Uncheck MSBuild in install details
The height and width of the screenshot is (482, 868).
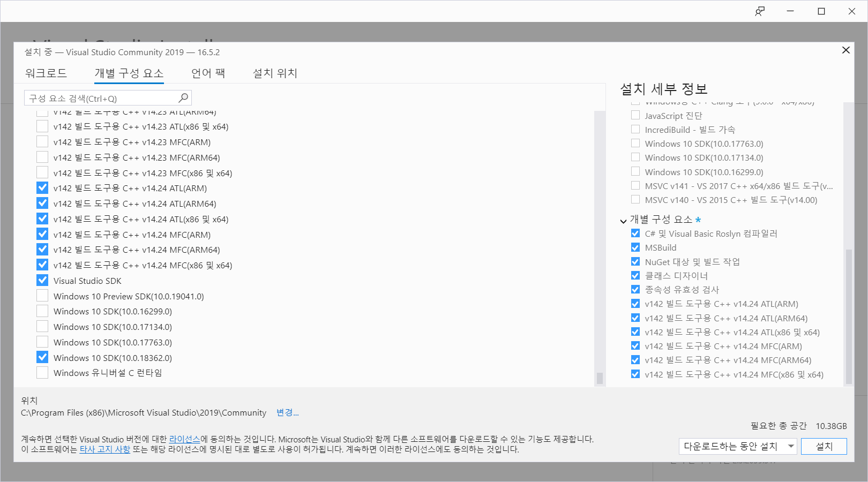coord(635,247)
